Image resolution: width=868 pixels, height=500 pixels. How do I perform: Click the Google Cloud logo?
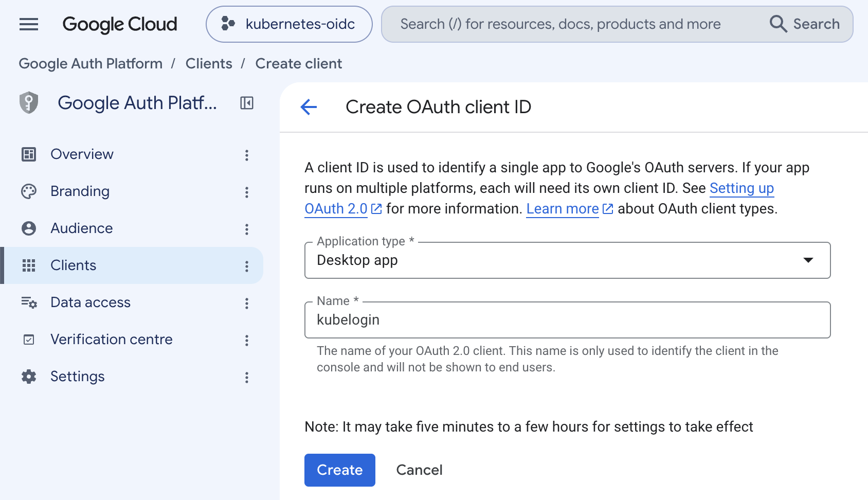pos(120,24)
